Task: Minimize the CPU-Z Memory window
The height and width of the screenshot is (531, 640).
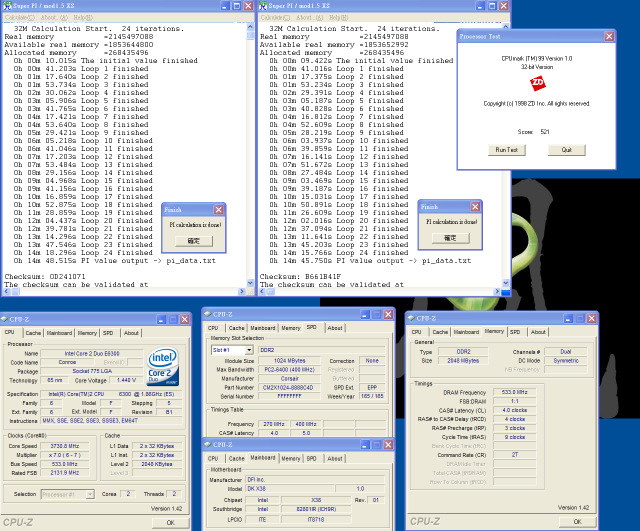Action: tap(568, 319)
